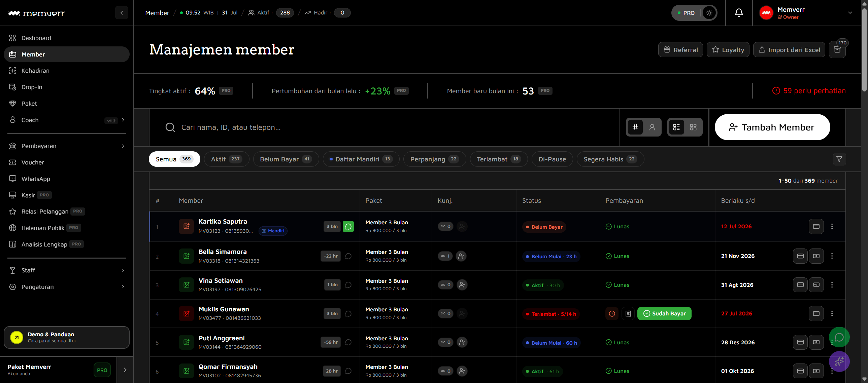Open the green chat support bubble
The width and height of the screenshot is (868, 383).
point(839,337)
